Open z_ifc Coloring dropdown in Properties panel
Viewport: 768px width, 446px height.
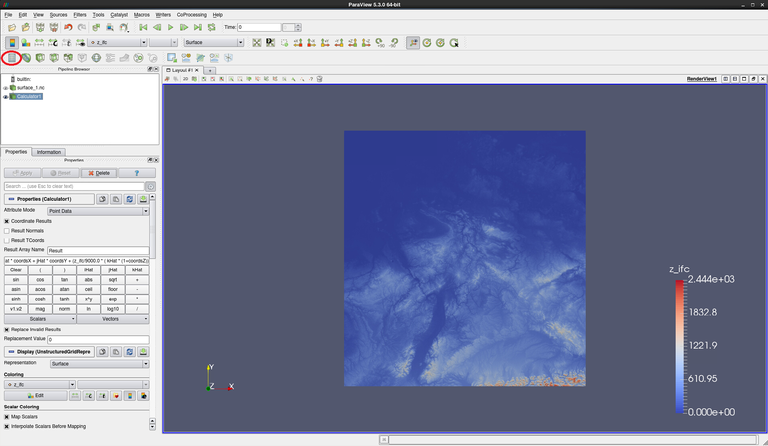click(40, 384)
